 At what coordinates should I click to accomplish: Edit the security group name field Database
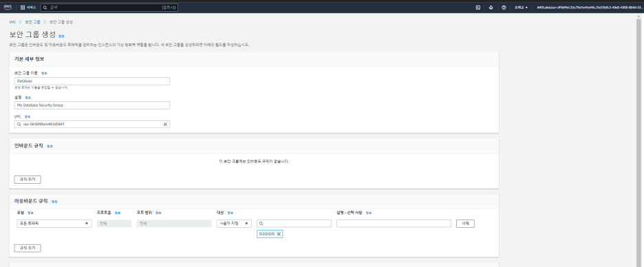(x=92, y=81)
